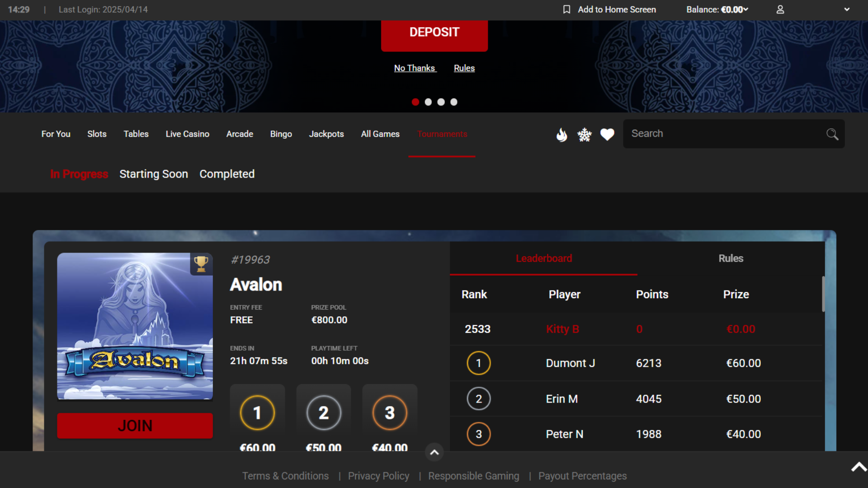
Task: Click the search magnifier icon
Action: pos(832,134)
